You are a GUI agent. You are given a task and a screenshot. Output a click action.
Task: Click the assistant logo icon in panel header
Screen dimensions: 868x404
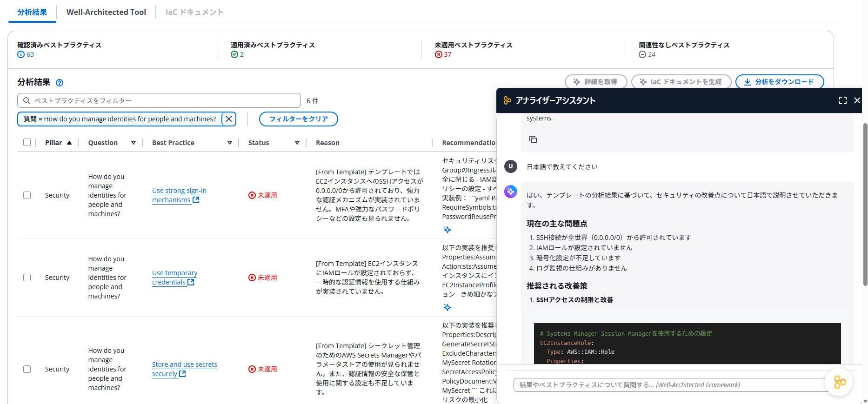click(507, 100)
